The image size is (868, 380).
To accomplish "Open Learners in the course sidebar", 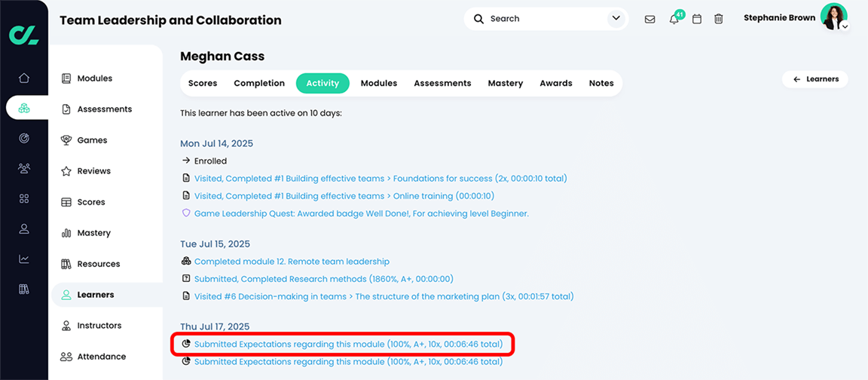I will (x=107, y=295).
